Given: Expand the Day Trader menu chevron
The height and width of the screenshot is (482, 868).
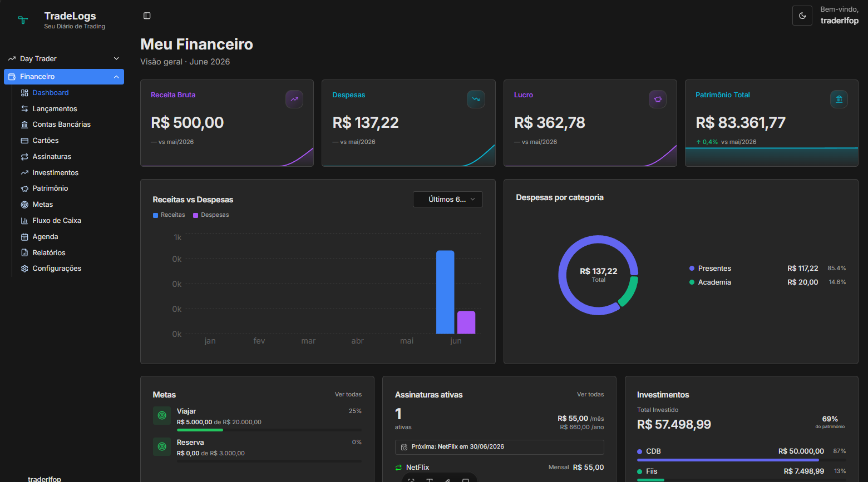Looking at the screenshot, I should pyautogui.click(x=116, y=58).
